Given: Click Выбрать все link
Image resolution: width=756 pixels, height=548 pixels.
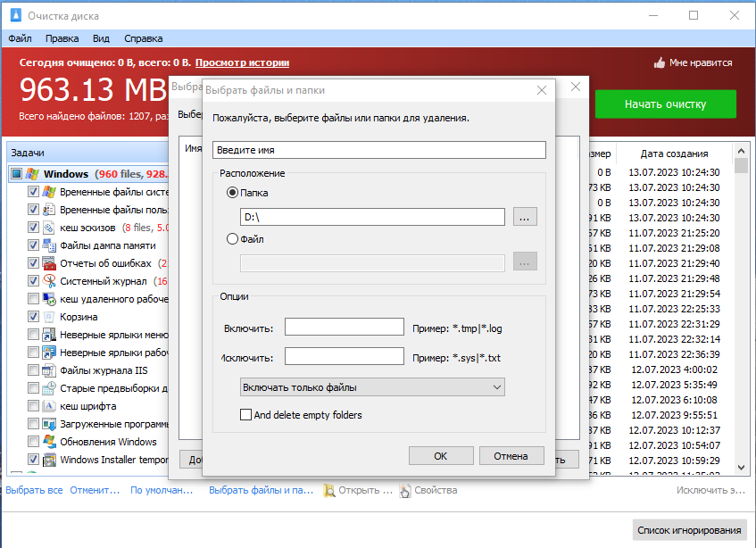Looking at the screenshot, I should [34, 490].
